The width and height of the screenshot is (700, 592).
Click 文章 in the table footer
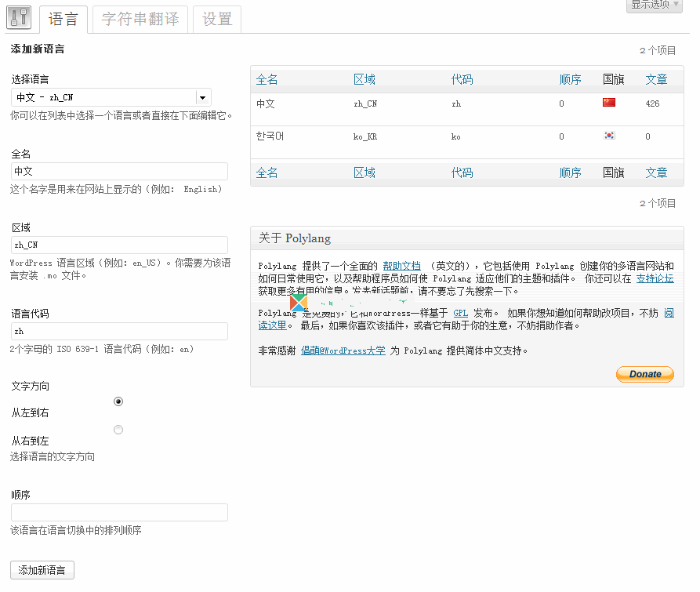point(656,173)
